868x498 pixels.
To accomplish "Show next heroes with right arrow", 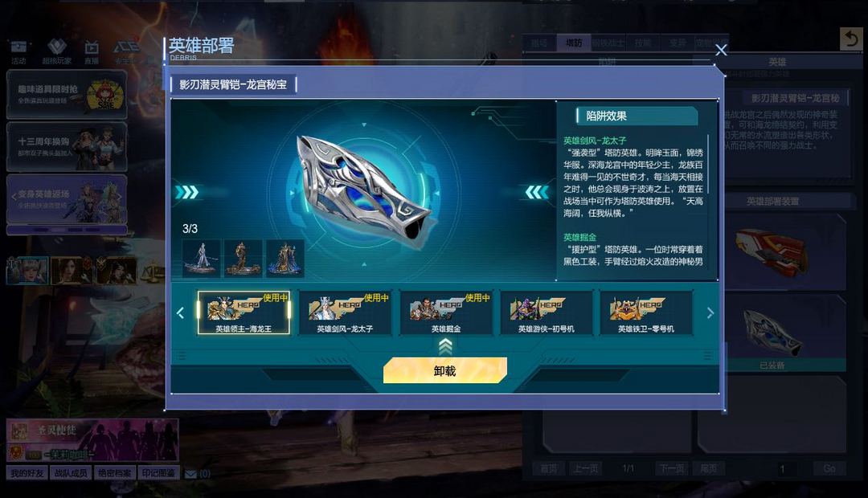I will 710,313.
